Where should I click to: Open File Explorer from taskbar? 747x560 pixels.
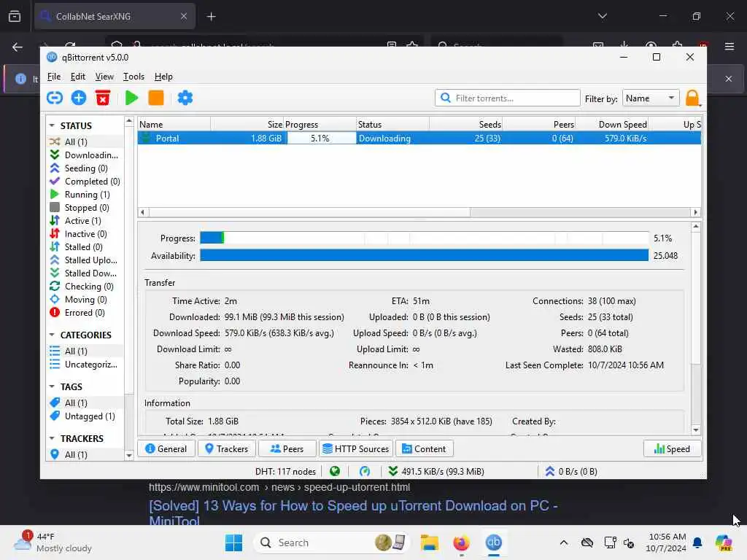[429, 542]
